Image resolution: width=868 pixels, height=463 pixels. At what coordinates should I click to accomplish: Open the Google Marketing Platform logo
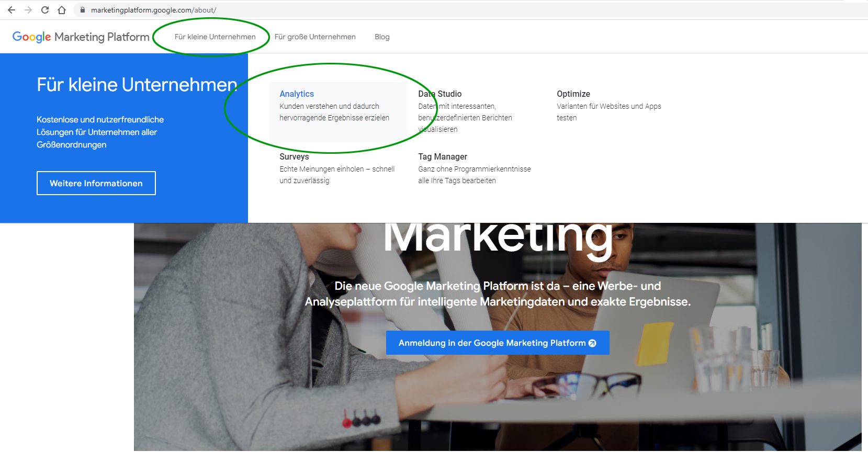coord(81,37)
